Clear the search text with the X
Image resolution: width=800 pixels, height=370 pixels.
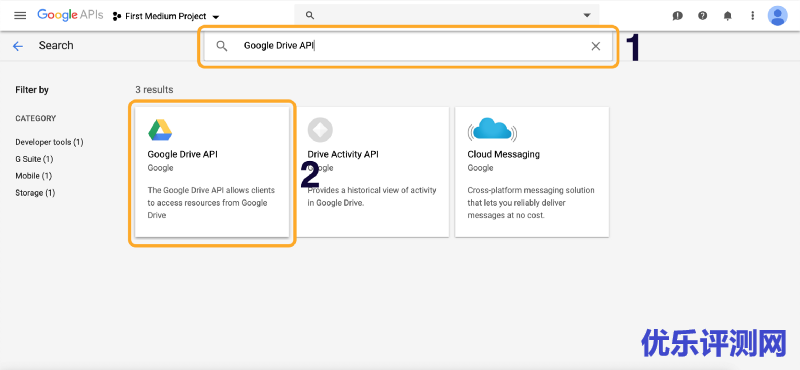click(595, 46)
